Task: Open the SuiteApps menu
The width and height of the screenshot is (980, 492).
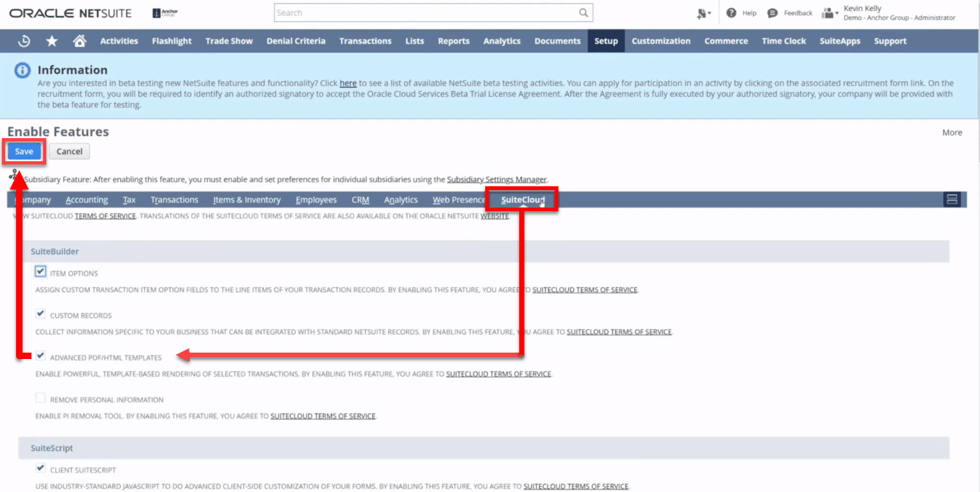Action: click(x=840, y=41)
